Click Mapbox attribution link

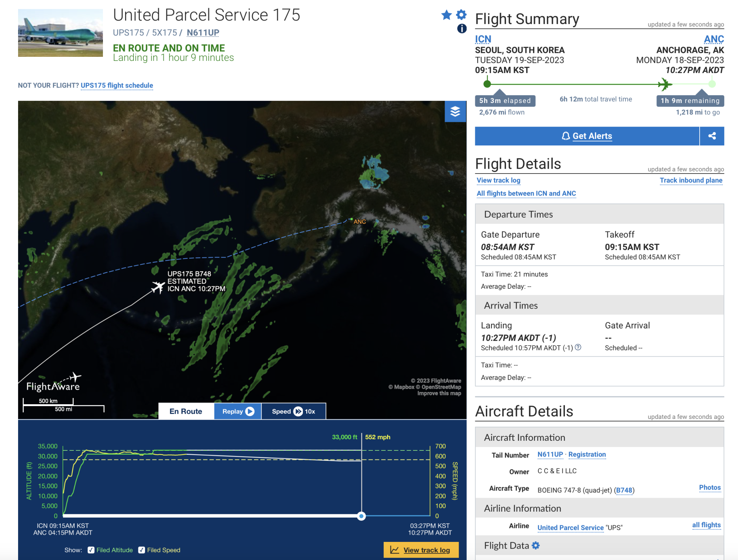401,387
